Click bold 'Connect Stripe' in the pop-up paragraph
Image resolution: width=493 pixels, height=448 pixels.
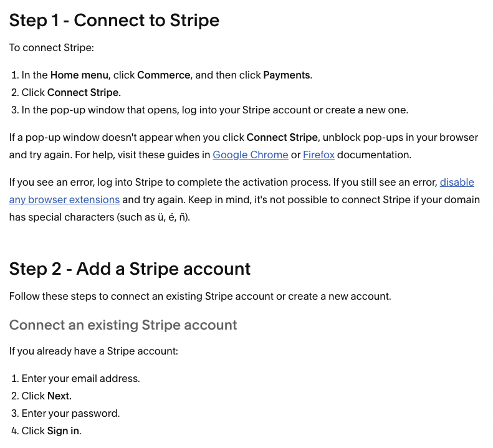[x=282, y=137]
